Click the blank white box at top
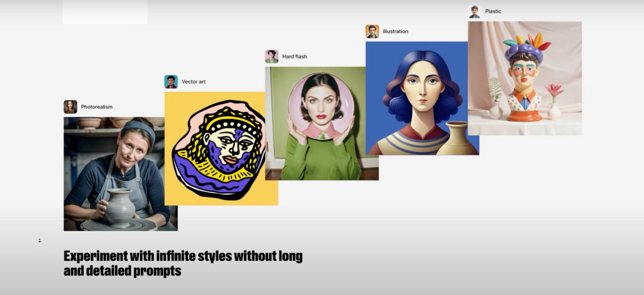This screenshot has height=295, width=644. pos(105,11)
